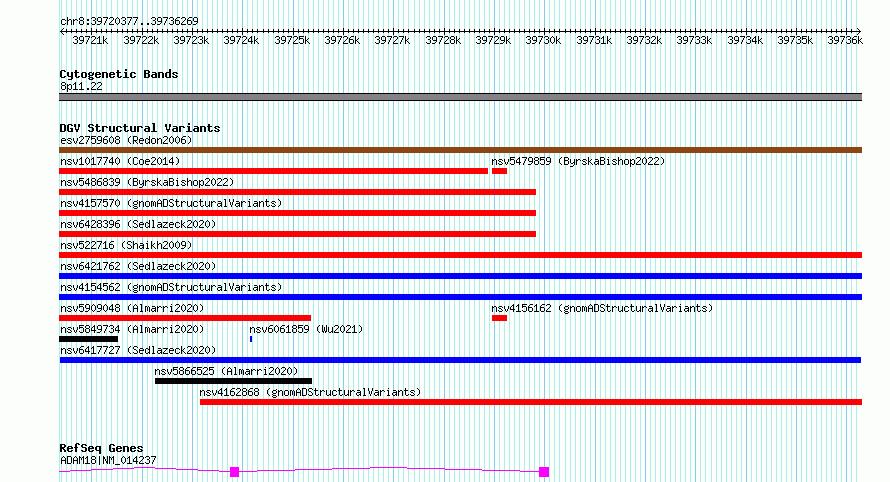
Task: Open nsv5849734 (Almarri2020) variant label
Action: click(x=132, y=329)
